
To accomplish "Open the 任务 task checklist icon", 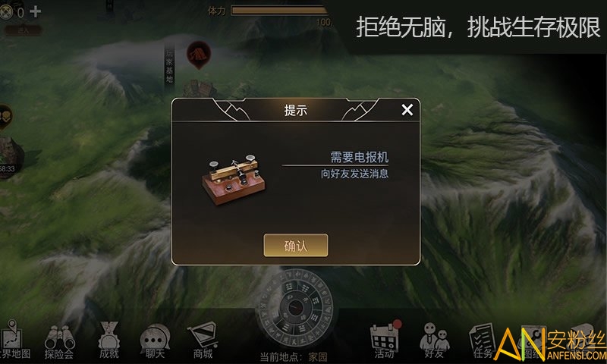I will click(482, 340).
